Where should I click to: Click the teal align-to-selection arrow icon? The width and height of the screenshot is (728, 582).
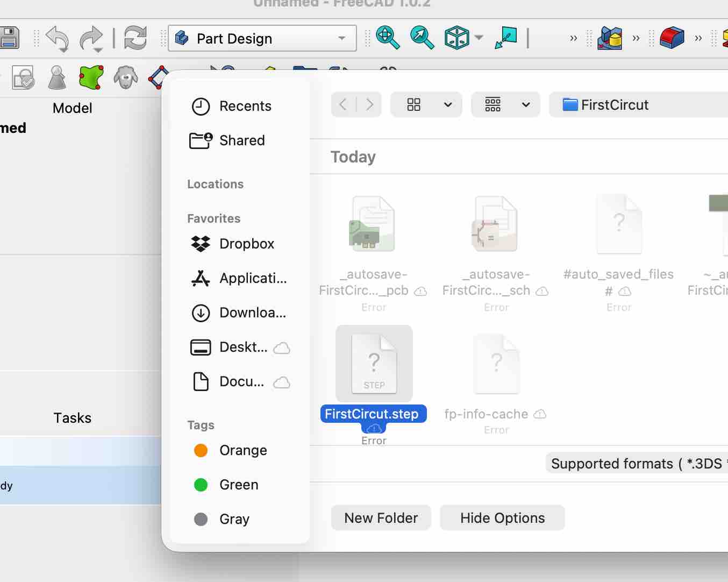505,38
